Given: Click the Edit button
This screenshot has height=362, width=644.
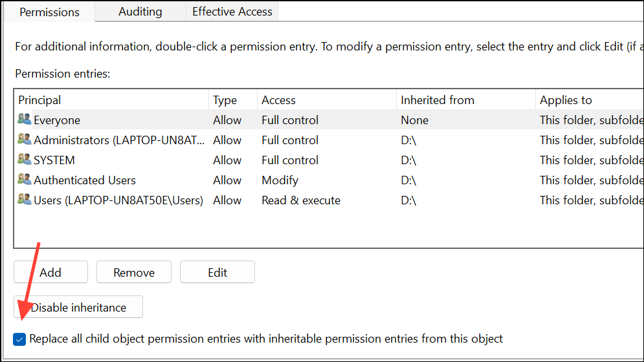Looking at the screenshot, I should 217,272.
